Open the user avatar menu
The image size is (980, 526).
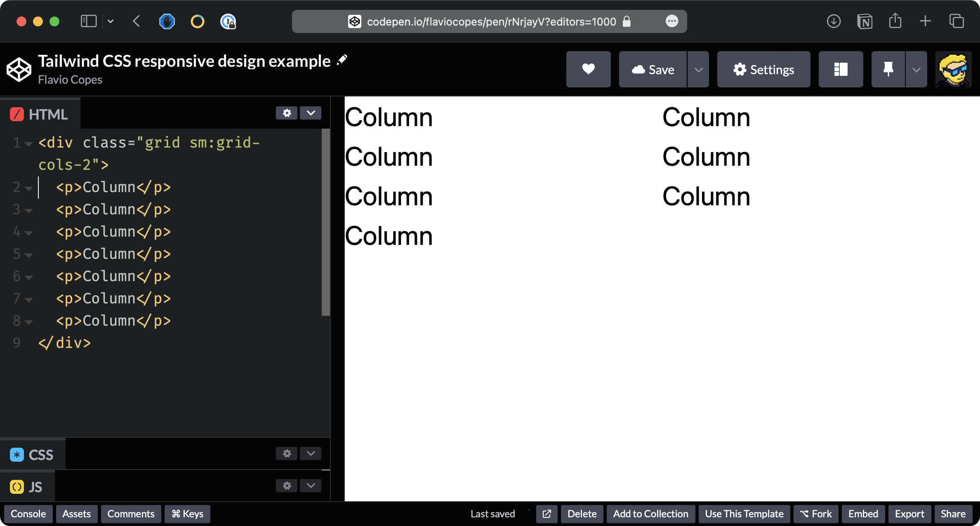pyautogui.click(x=953, y=69)
